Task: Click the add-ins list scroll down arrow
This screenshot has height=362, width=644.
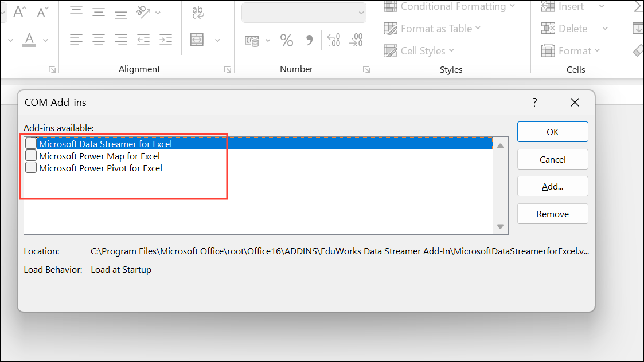Action: coord(500,227)
